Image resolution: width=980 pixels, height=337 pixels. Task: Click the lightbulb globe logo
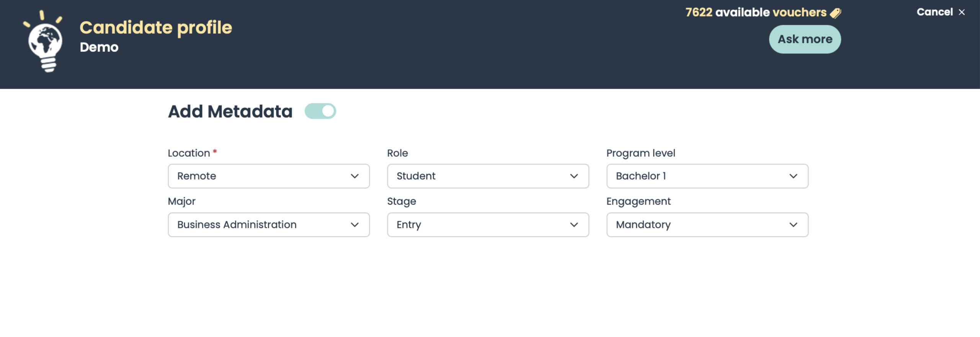[44, 42]
